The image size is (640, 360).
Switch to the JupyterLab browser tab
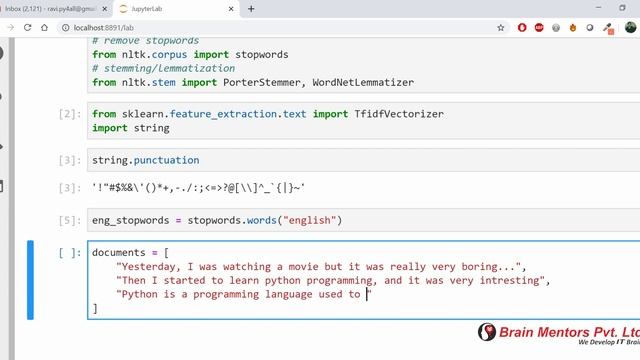(x=176, y=9)
